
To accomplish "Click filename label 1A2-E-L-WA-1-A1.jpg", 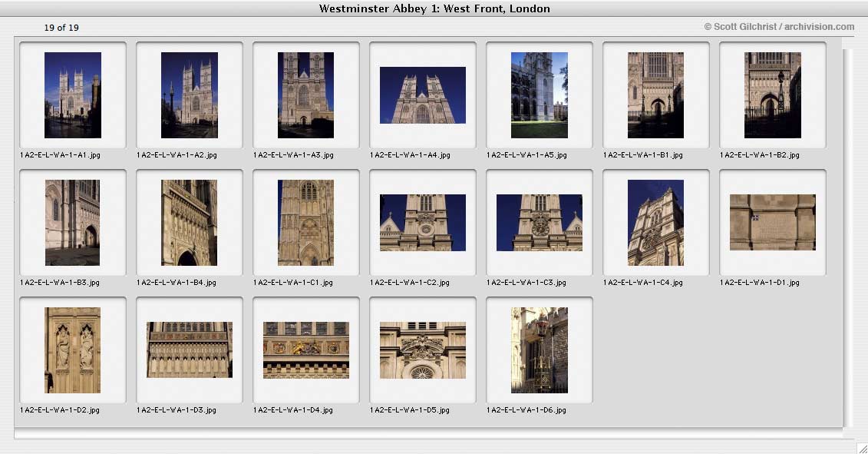I will (60, 155).
